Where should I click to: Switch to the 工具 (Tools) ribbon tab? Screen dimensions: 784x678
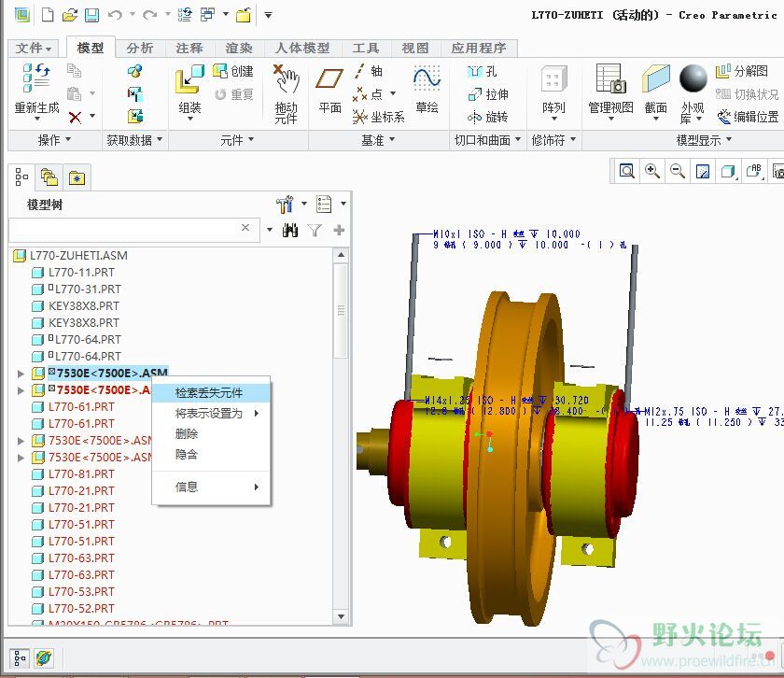tap(366, 48)
